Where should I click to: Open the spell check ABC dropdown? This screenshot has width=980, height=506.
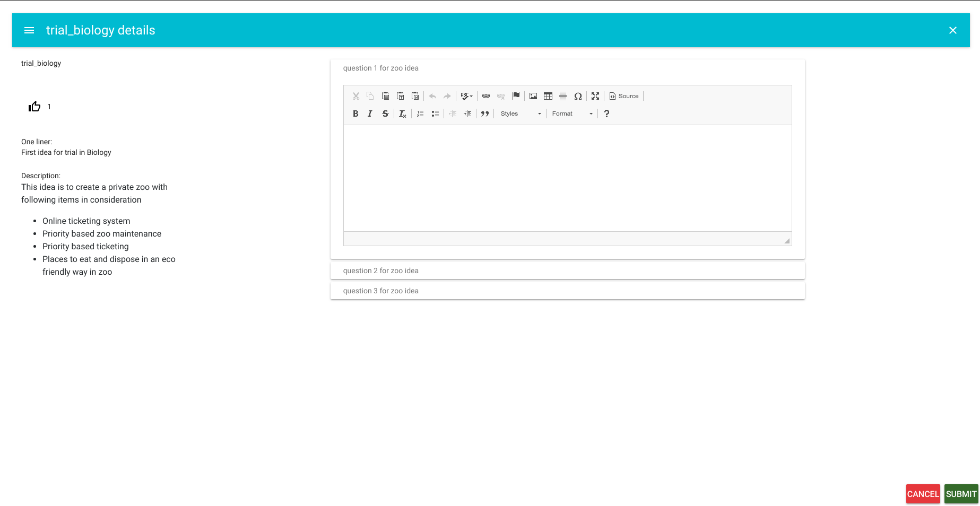467,96
